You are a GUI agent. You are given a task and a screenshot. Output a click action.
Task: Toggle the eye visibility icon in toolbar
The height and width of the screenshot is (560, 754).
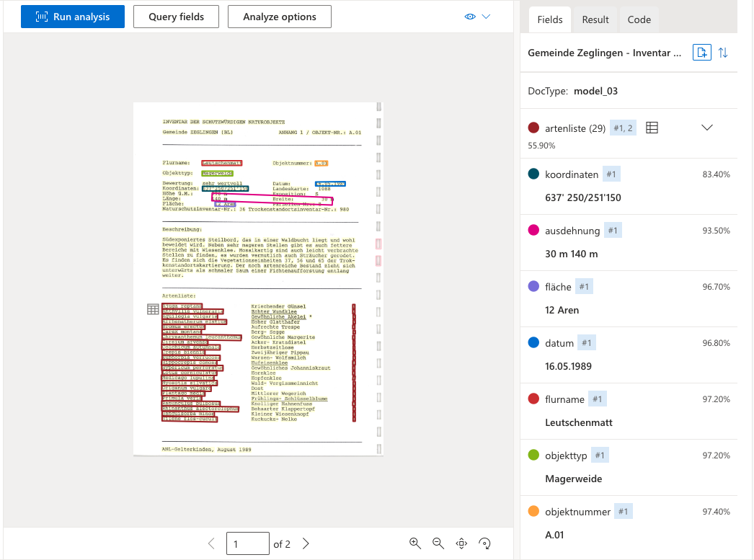coord(470,17)
